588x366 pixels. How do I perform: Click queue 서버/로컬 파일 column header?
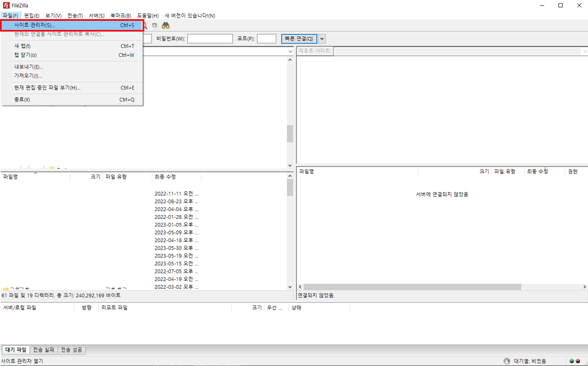tap(37, 307)
